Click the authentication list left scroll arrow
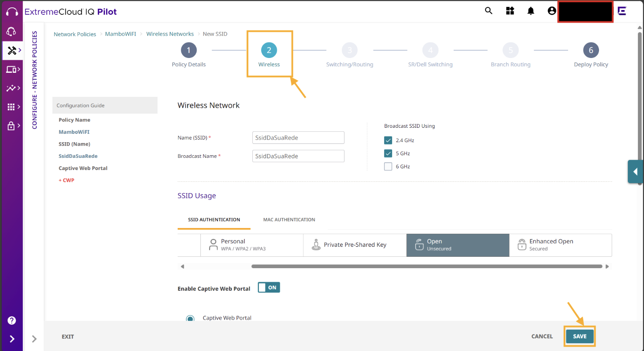Image resolution: width=644 pixels, height=351 pixels. (183, 266)
